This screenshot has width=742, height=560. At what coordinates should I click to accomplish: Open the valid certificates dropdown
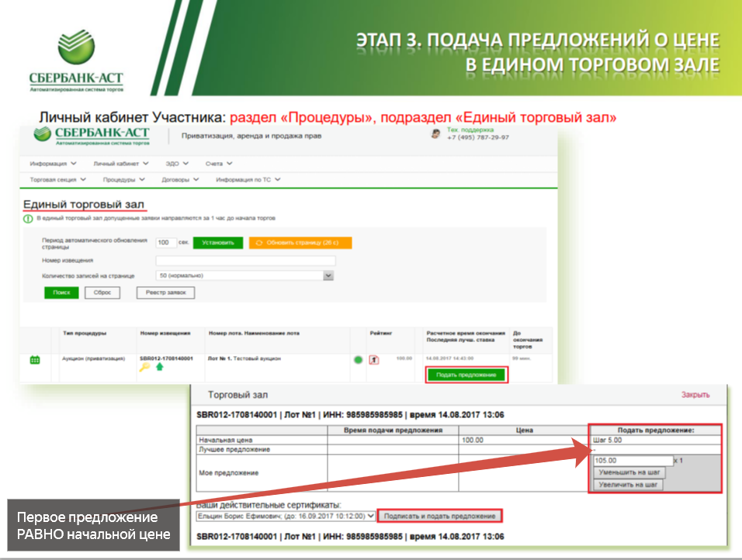[x=286, y=516]
